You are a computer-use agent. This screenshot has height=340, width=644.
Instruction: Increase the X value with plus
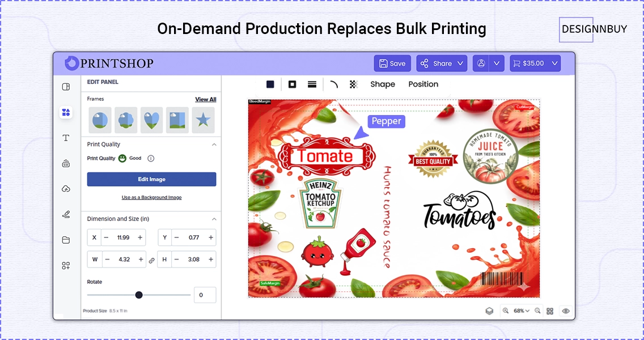tap(140, 237)
